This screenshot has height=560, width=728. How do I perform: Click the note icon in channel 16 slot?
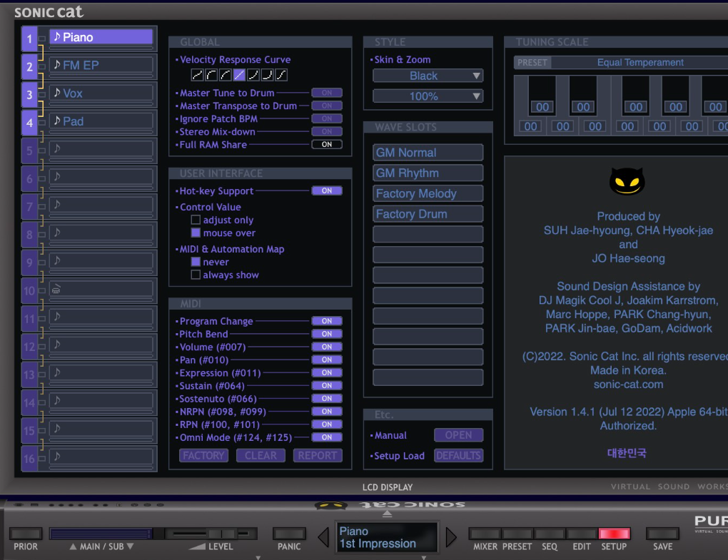coord(57,456)
